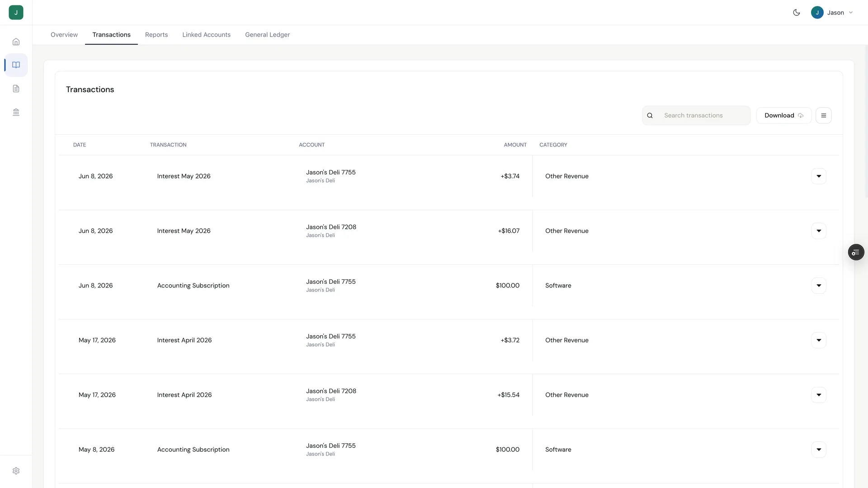Click the green J logo icon
The width and height of the screenshot is (868, 488).
tap(16, 12)
